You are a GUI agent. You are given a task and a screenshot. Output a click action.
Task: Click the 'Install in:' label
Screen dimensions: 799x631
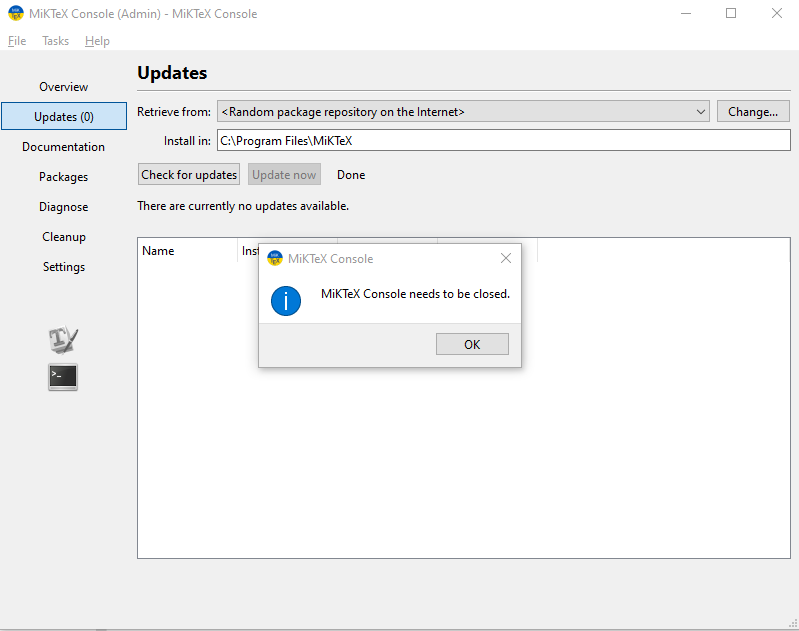(187, 141)
